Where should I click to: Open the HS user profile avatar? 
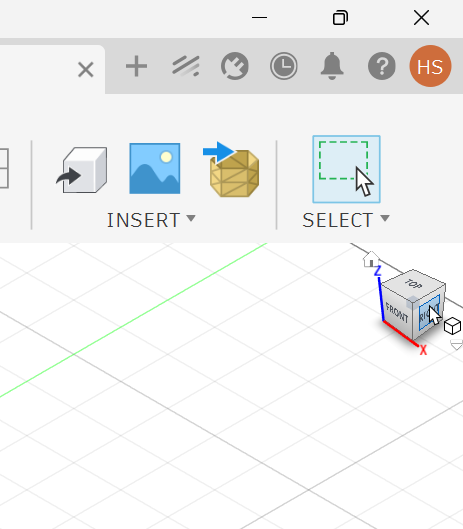tap(430, 66)
